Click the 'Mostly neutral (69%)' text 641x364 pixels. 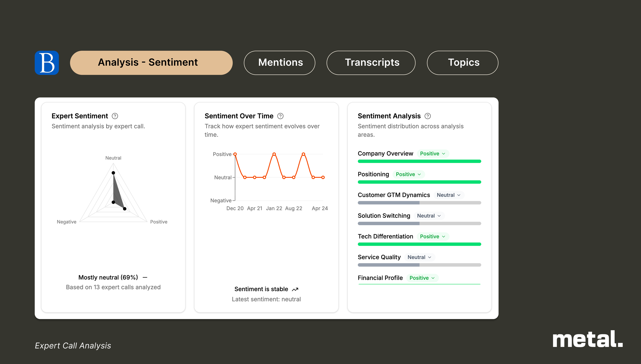(x=108, y=278)
